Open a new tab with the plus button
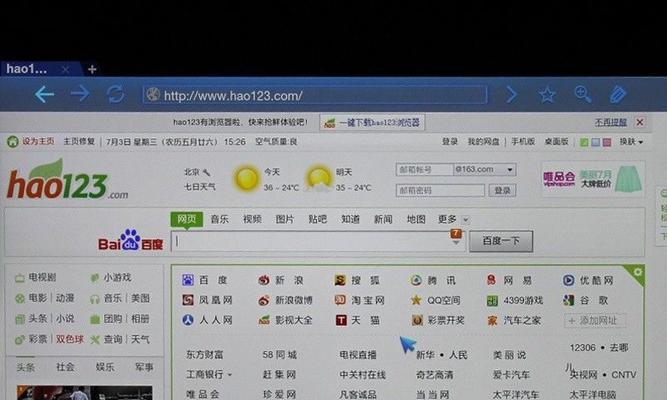Screen dimensions: 667x400 [x=92, y=69]
